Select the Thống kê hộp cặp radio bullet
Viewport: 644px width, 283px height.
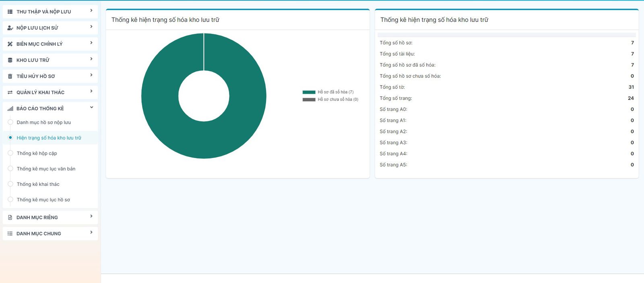[x=10, y=153]
